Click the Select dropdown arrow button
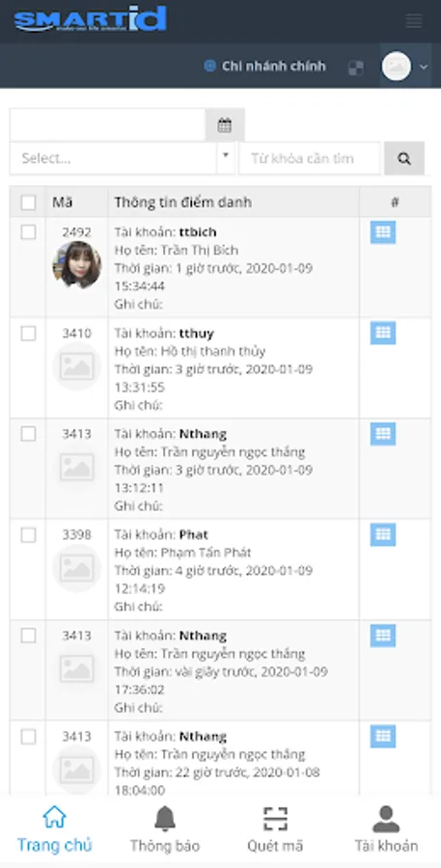441x868 pixels. tap(226, 158)
